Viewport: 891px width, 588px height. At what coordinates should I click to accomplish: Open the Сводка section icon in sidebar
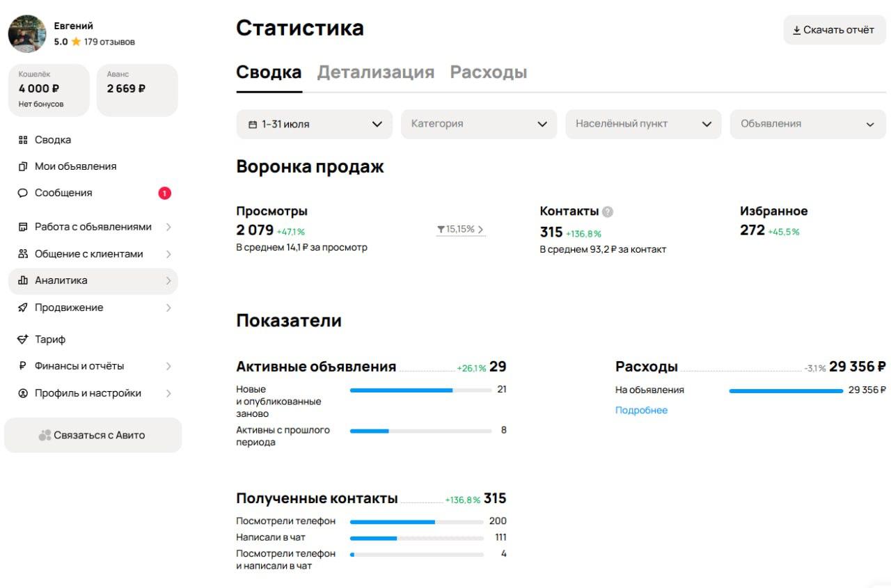coord(22,139)
